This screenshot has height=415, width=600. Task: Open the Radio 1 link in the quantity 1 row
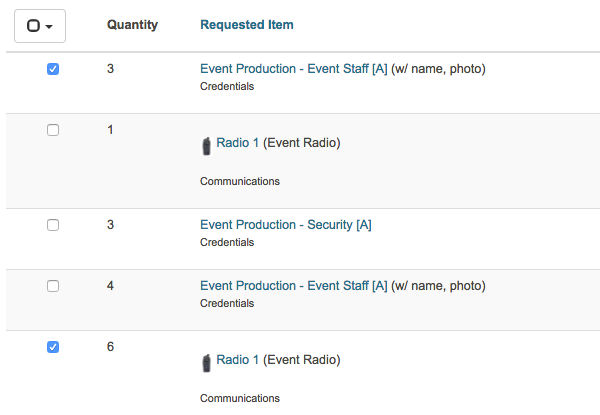237,143
